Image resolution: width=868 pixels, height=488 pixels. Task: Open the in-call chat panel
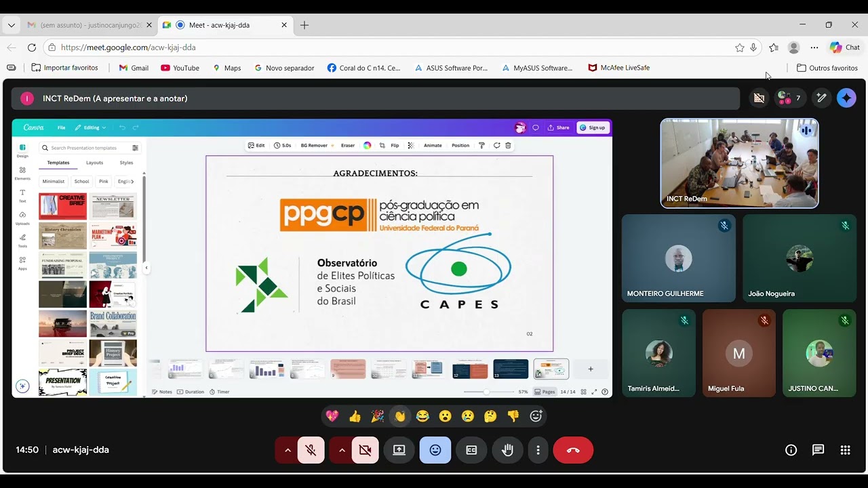818,450
